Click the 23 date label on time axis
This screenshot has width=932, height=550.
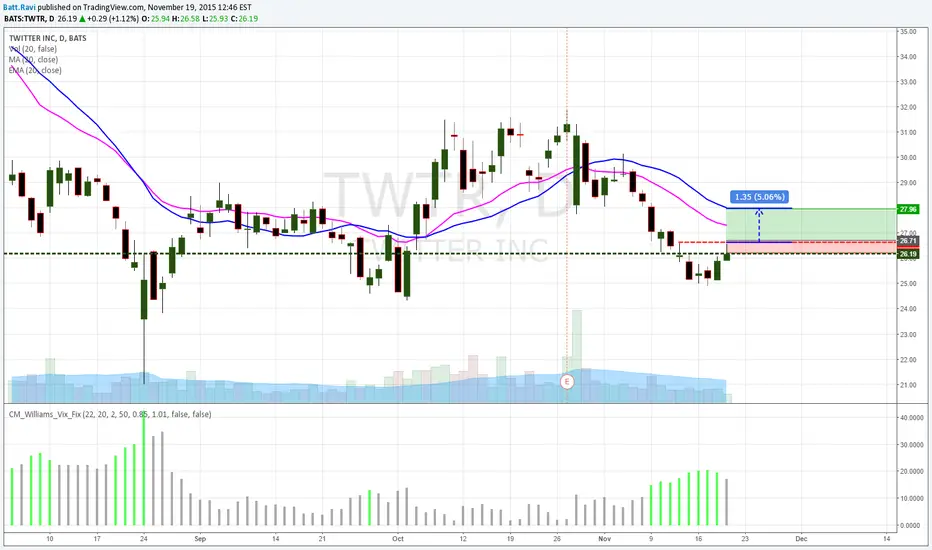(x=745, y=539)
